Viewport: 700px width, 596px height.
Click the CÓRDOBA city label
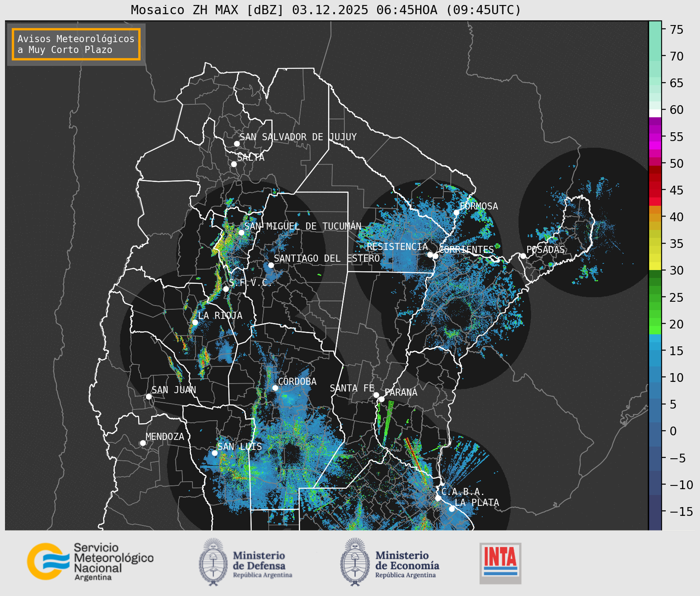tap(297, 381)
